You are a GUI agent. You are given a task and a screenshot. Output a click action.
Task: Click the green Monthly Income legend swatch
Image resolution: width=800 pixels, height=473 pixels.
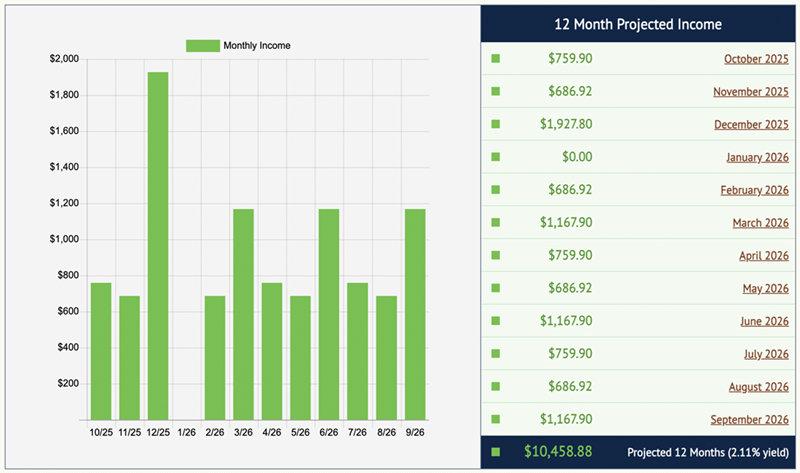[203, 45]
